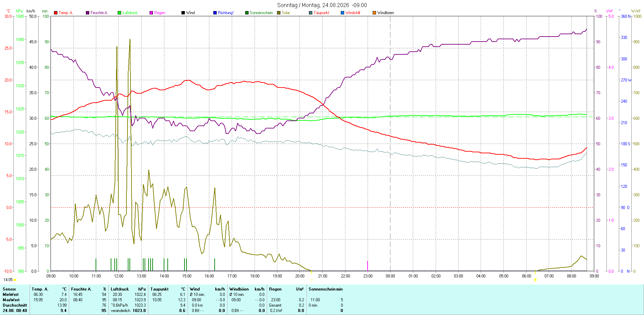This screenshot has width=644, height=315.
Task: Click the 'veränderlich' pressure tendency text
Action: [x=121, y=311]
